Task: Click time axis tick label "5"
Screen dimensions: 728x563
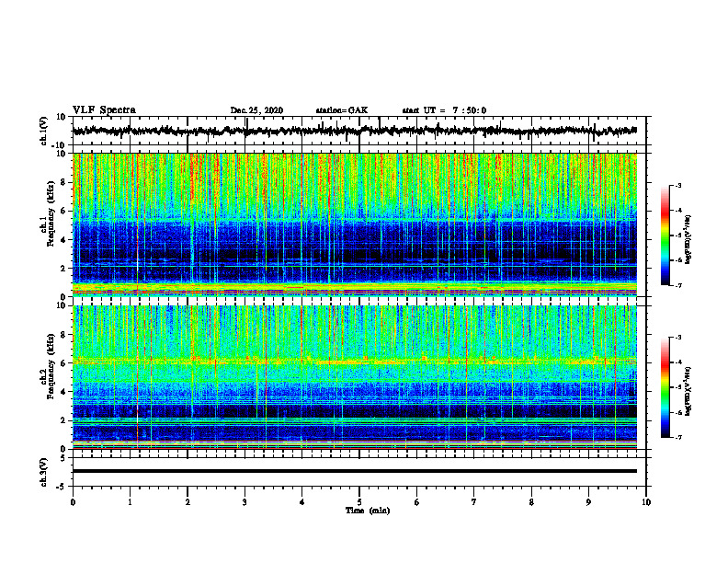Action: (x=359, y=502)
